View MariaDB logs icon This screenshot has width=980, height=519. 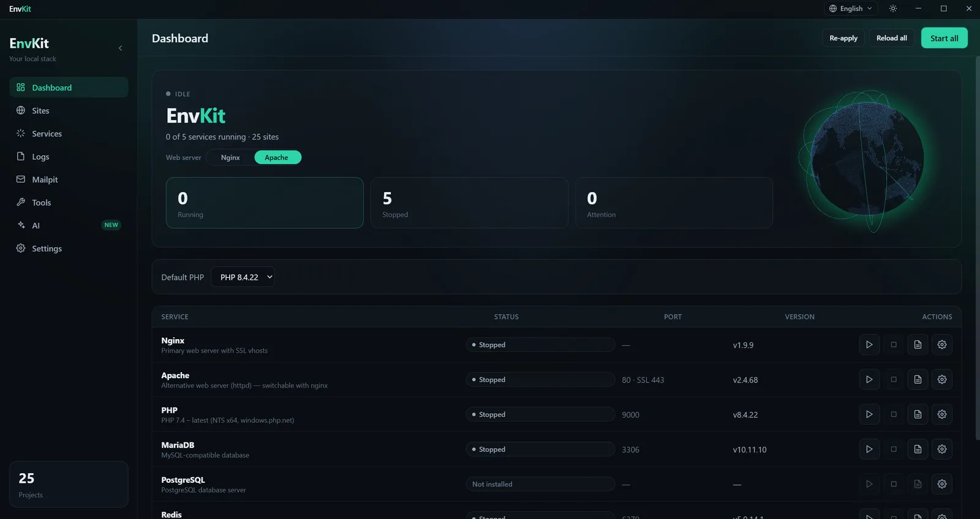pyautogui.click(x=918, y=449)
